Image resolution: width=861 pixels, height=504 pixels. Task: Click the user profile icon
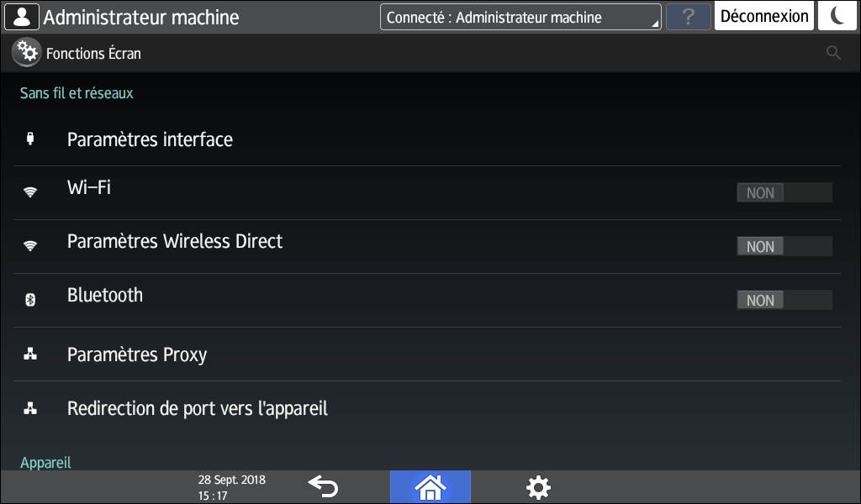(x=22, y=17)
